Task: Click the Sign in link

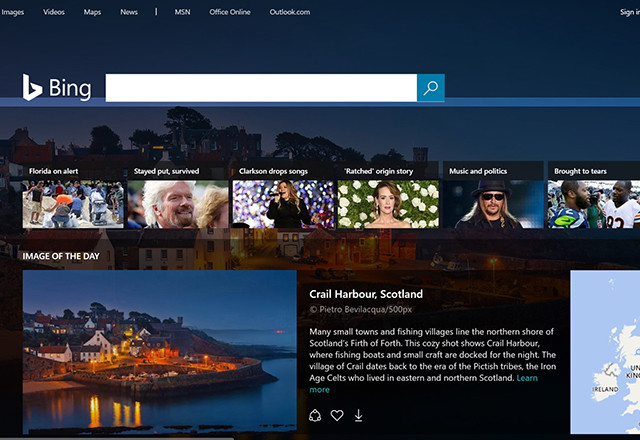Action: click(630, 12)
